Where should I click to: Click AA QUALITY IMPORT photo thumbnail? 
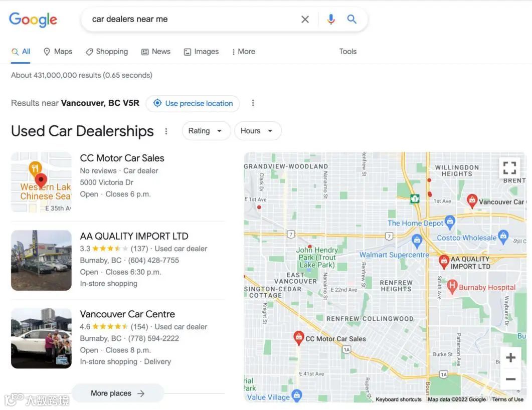click(42, 260)
